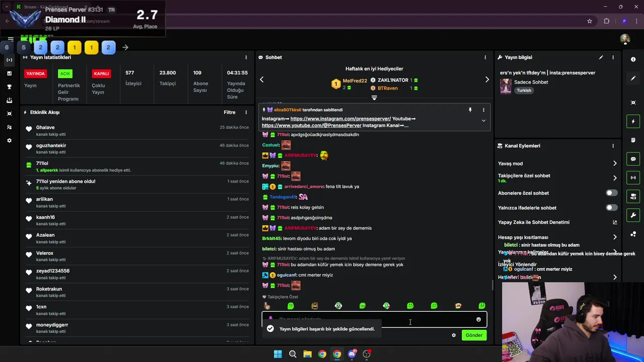Click Ghalave in the activity feed
This screenshot has height=362, width=644.
coord(45,128)
